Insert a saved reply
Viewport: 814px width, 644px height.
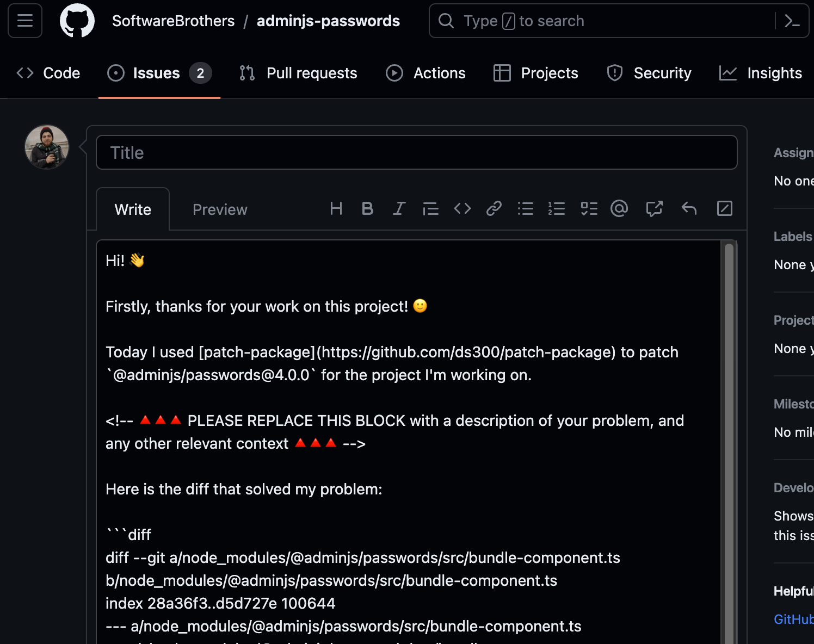[689, 208]
